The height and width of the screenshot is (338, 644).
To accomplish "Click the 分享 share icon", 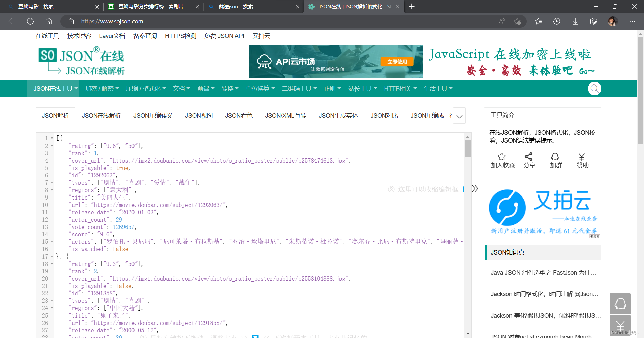I will [529, 157].
